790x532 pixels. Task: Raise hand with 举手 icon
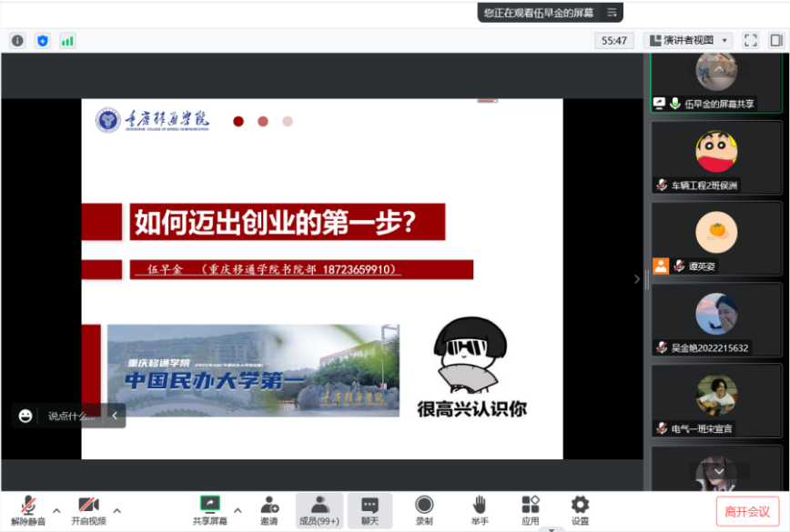pos(479,509)
